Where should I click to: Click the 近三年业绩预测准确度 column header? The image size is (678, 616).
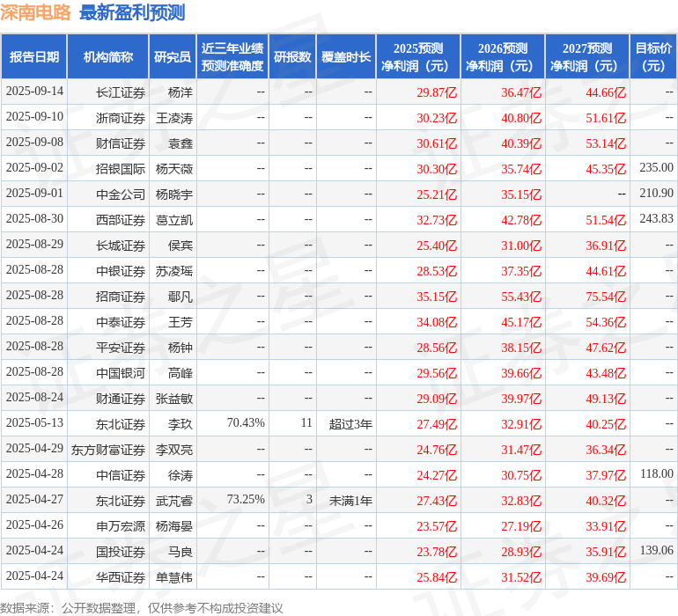232,57
